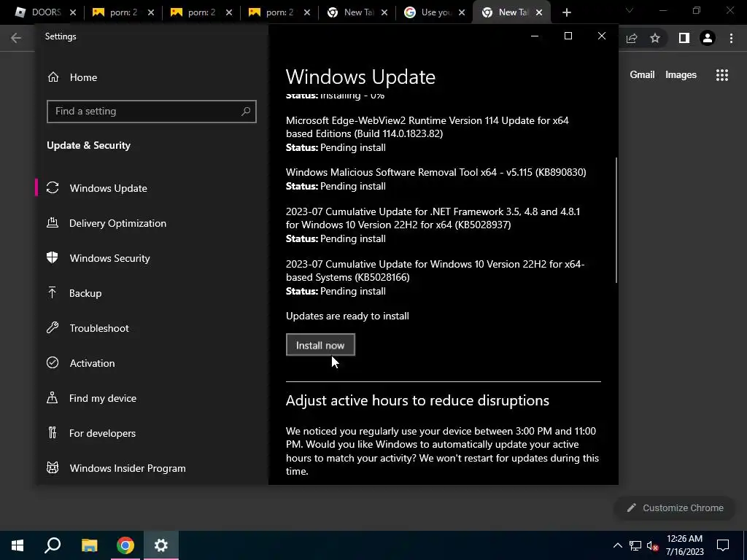Open Activation checkmark icon

point(53,363)
